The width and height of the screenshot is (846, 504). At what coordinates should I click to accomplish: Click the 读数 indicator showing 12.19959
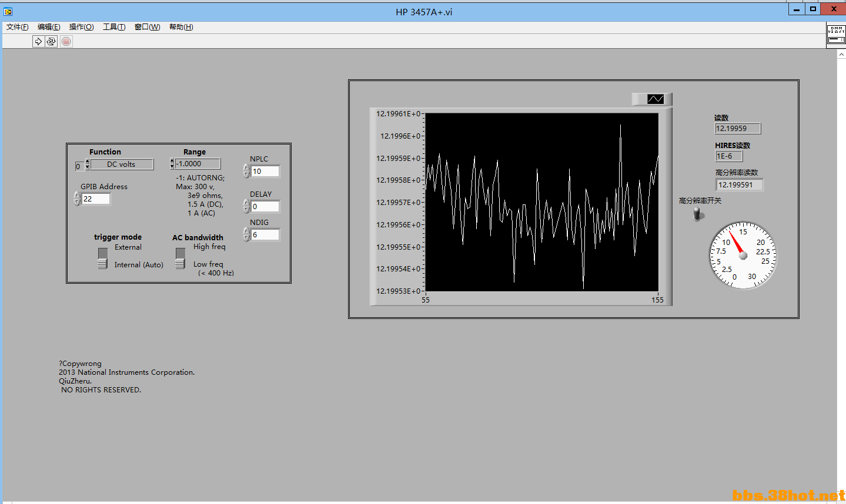pos(738,129)
